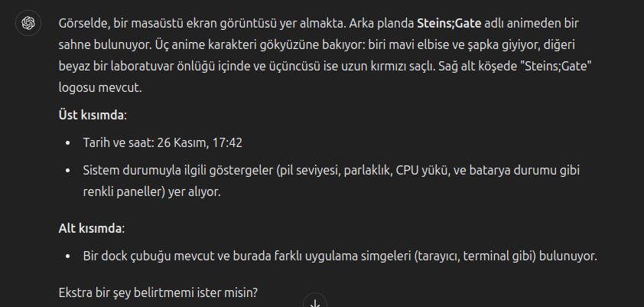Viewport: 644px width, 307px height.
Task: Click bullet dot before "Sistem durumuyla"
Action: coord(68,171)
